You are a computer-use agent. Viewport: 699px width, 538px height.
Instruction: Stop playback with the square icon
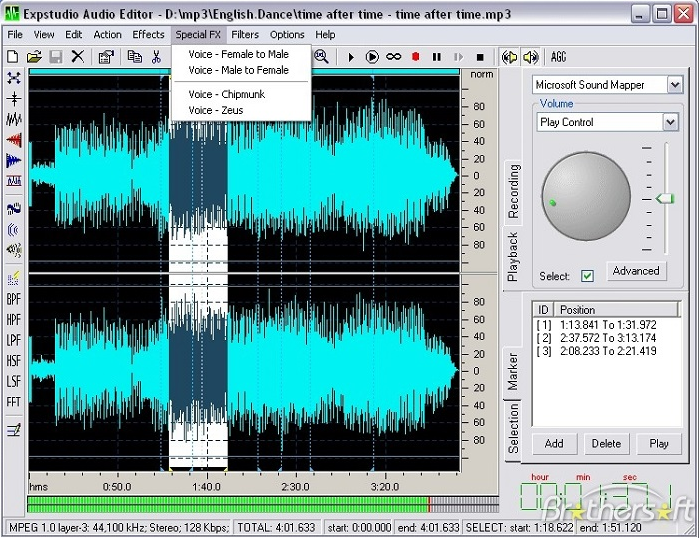pyautogui.click(x=480, y=57)
